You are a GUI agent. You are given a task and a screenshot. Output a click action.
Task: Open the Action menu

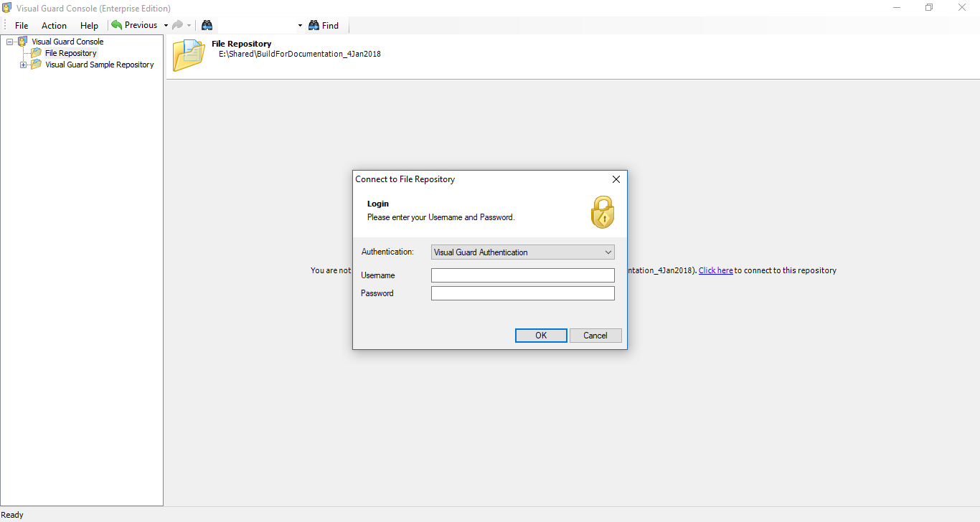(x=53, y=25)
